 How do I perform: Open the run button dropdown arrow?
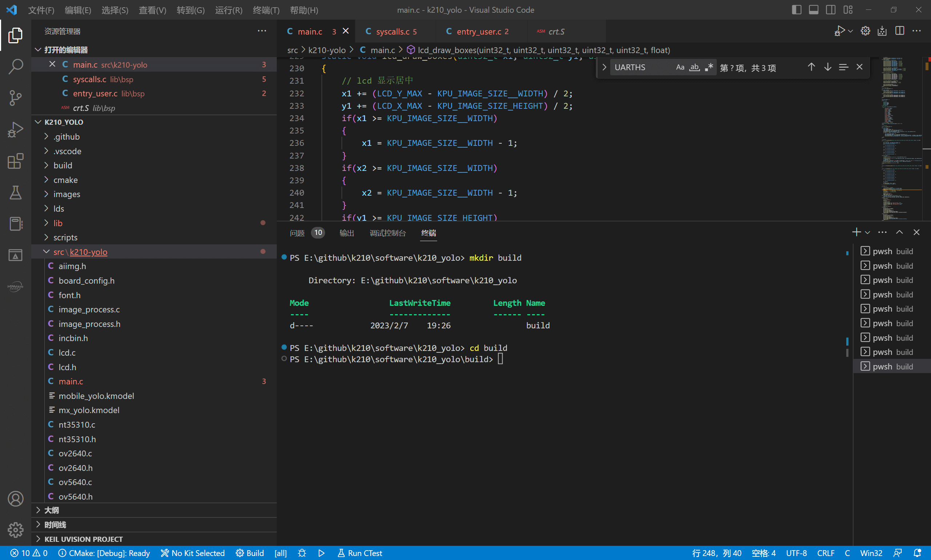[850, 31]
